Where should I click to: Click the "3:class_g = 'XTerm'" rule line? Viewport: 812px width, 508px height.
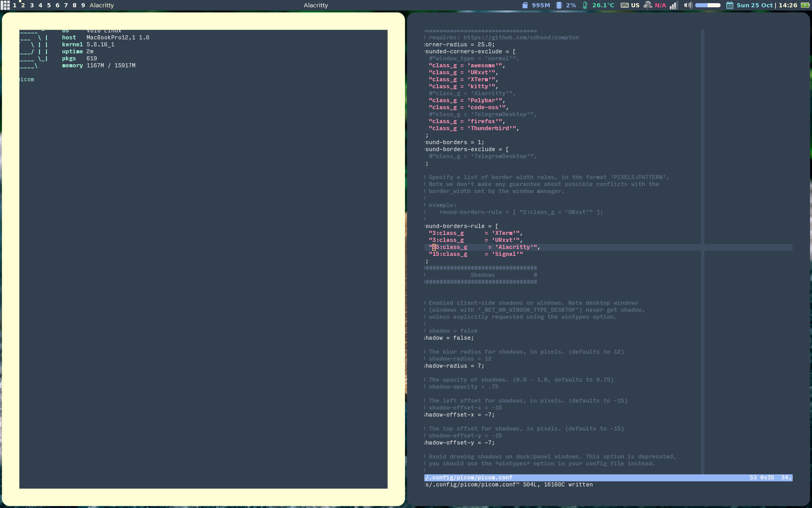pyautogui.click(x=475, y=233)
